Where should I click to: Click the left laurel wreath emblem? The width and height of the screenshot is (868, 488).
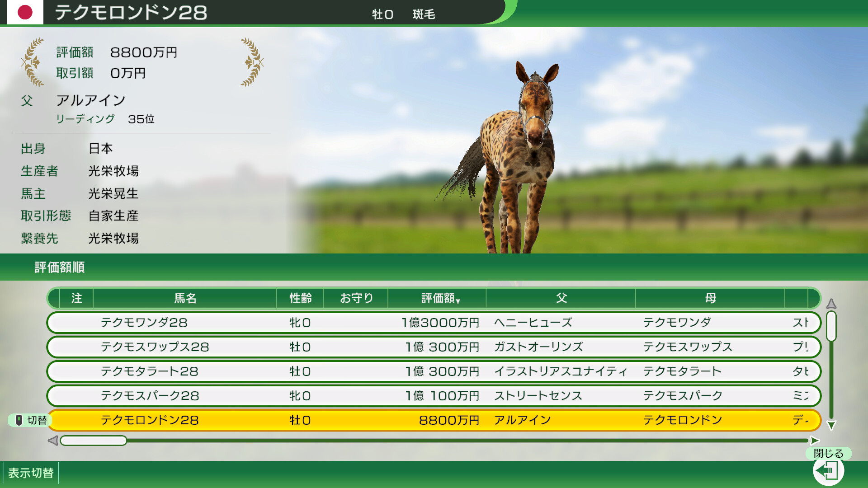tap(33, 62)
